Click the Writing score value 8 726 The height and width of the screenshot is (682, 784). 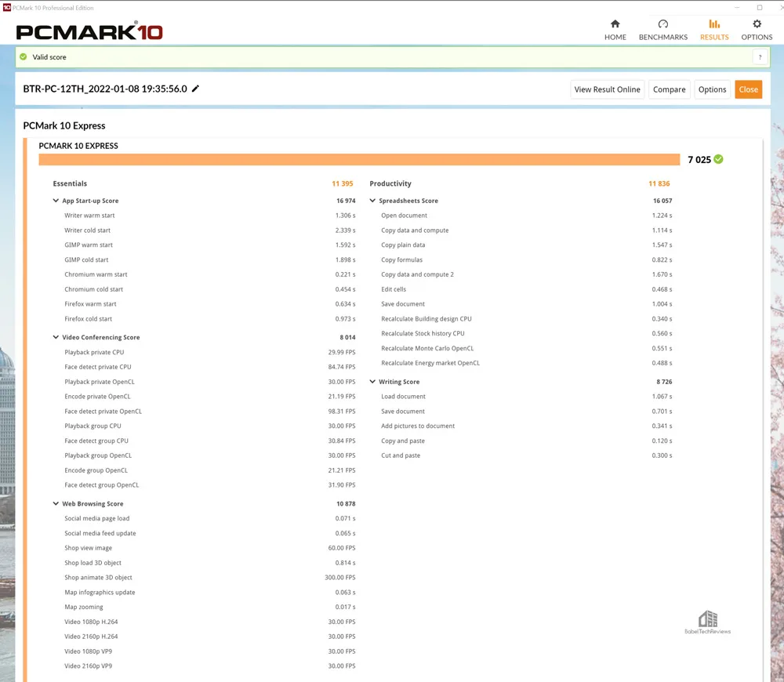(x=664, y=382)
